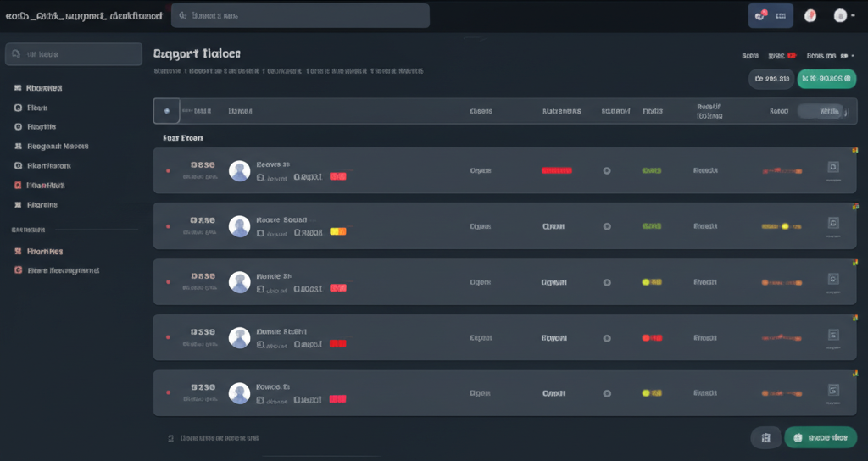This screenshot has height=461, width=868.
Task: Click the yellow-orange tag in the second row
Action: click(337, 232)
